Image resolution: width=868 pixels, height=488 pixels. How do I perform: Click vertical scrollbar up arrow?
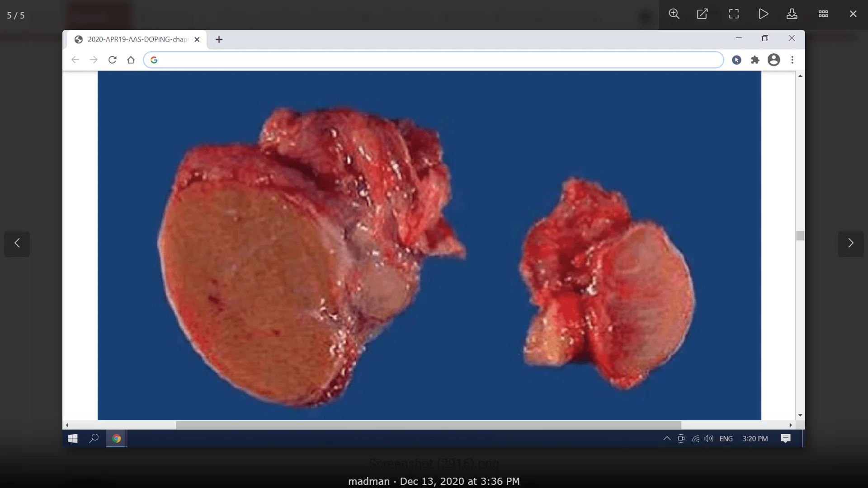click(x=800, y=76)
